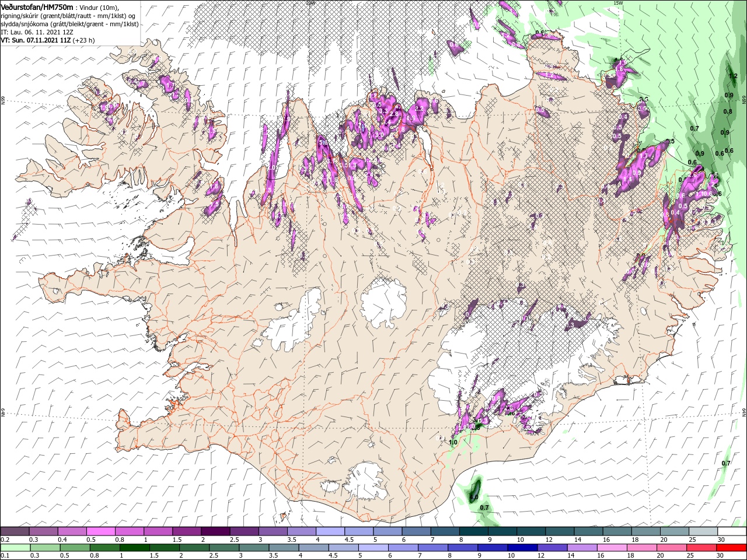
Task: Select bright pink 0.5 swatch in top legend row
Action: 100,531
